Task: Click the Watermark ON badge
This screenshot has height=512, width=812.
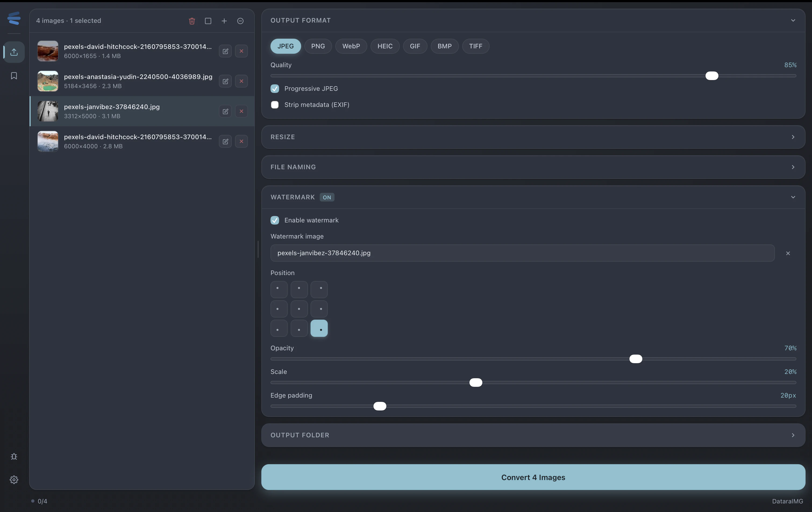Action: [x=327, y=197]
